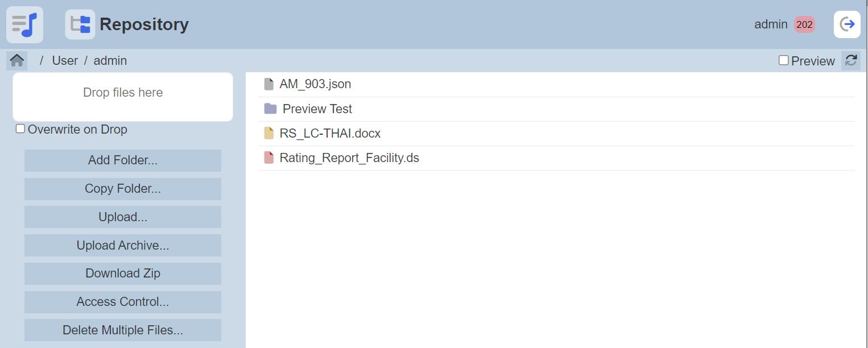Click the Copy Folder button
The image size is (868, 348).
click(123, 189)
